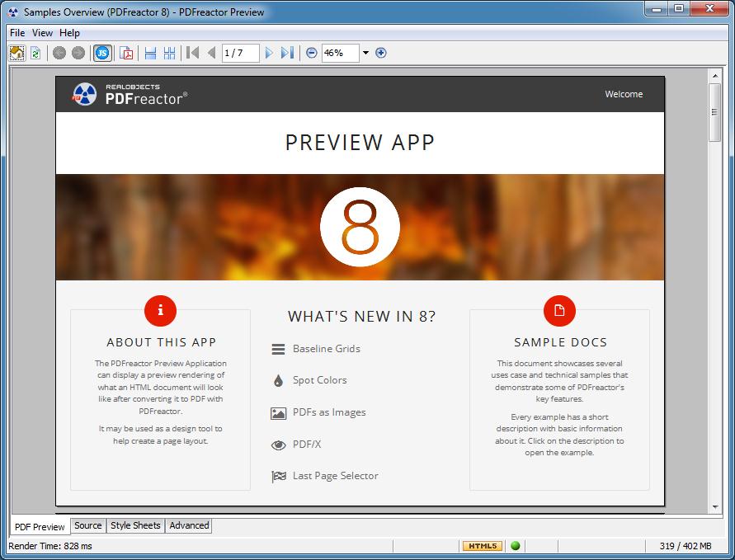Go to last page icon
The height and width of the screenshot is (560, 735).
(x=287, y=53)
